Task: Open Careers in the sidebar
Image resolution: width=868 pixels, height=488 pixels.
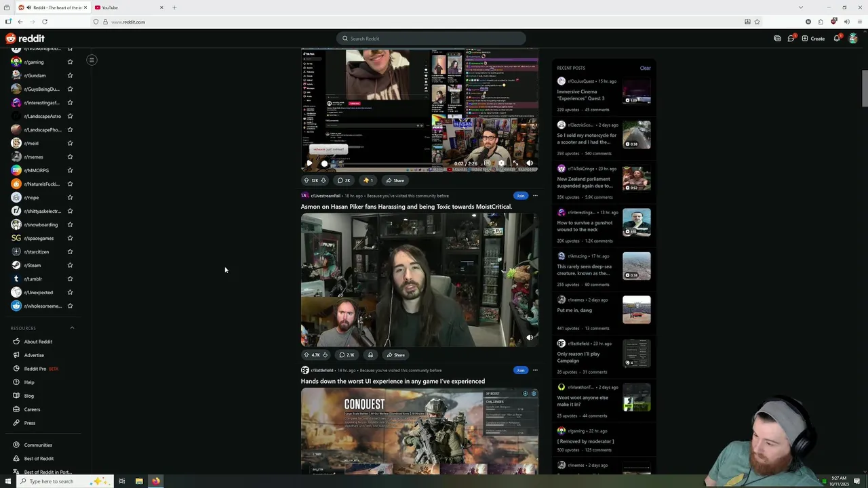Action: pos(32,409)
